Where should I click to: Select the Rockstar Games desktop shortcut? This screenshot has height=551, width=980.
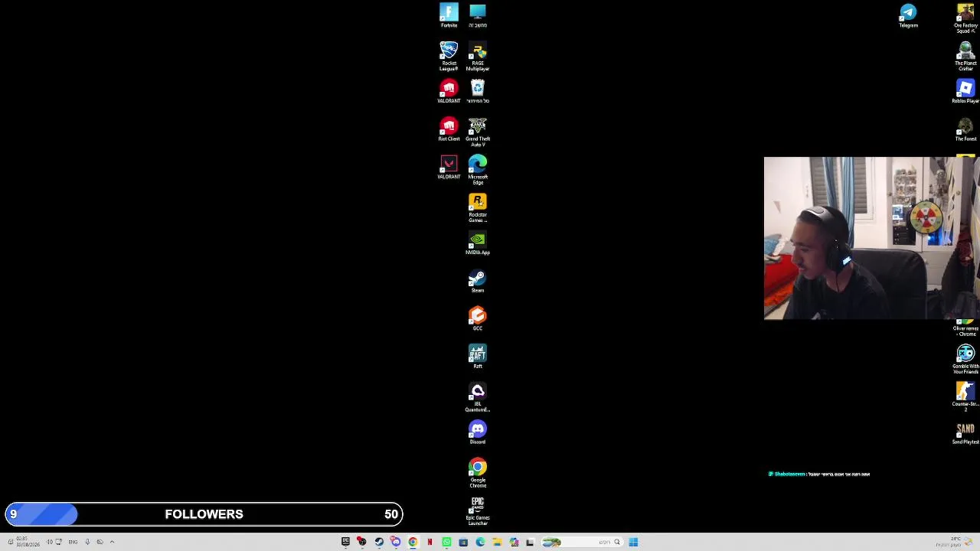[x=477, y=207]
